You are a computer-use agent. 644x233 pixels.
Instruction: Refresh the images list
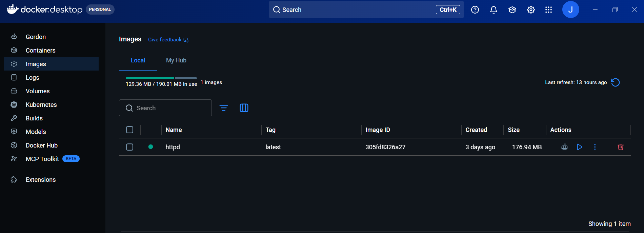tap(615, 82)
